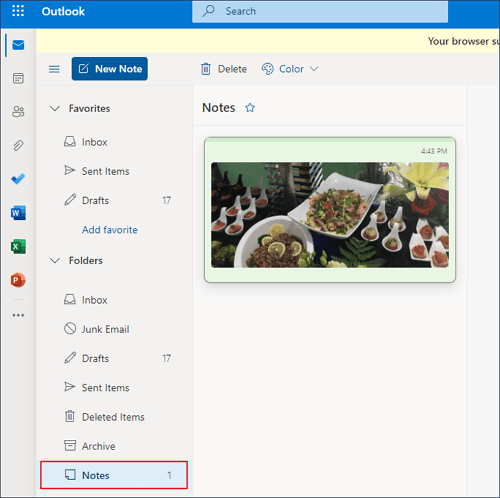Click the browser warning banner message
The height and width of the screenshot is (498, 500).
(x=463, y=41)
